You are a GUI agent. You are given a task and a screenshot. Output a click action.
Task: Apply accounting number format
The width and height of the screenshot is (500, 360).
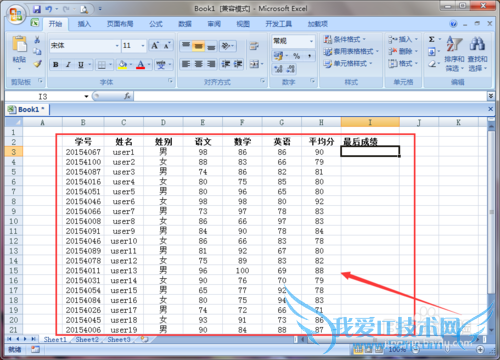(x=278, y=55)
